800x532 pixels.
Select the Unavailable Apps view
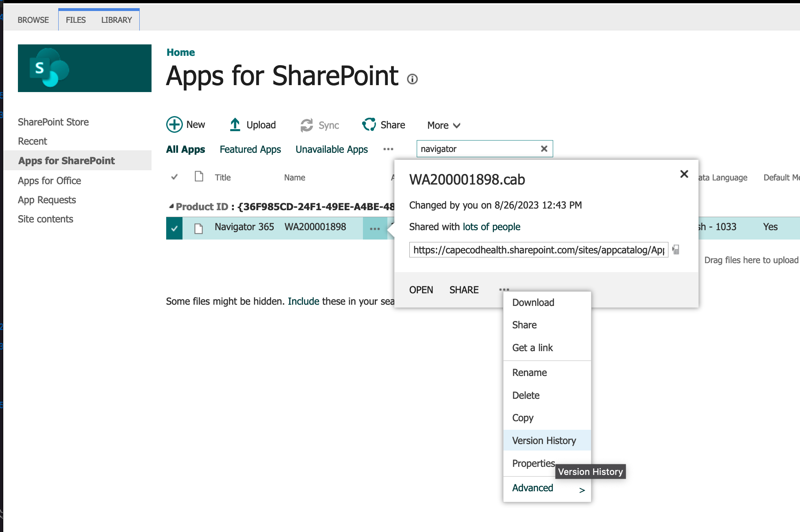click(x=332, y=149)
